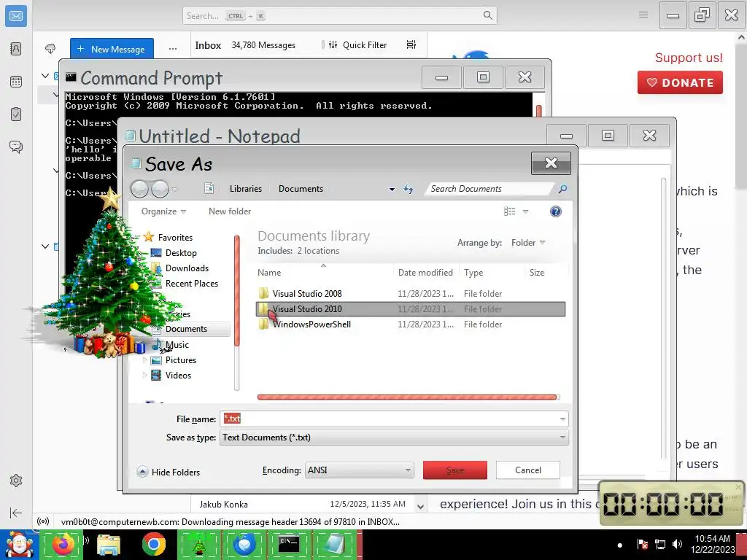Open the Mail tab icon in Thunderbird sidebar

[x=16, y=16]
